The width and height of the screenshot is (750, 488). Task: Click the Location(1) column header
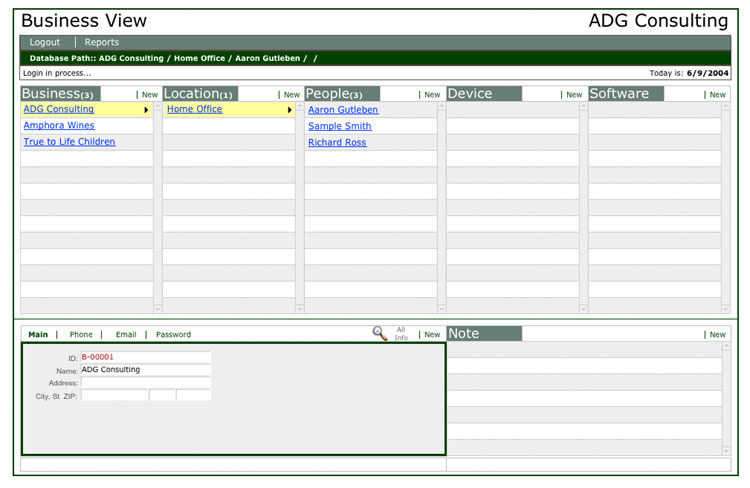pyautogui.click(x=200, y=94)
